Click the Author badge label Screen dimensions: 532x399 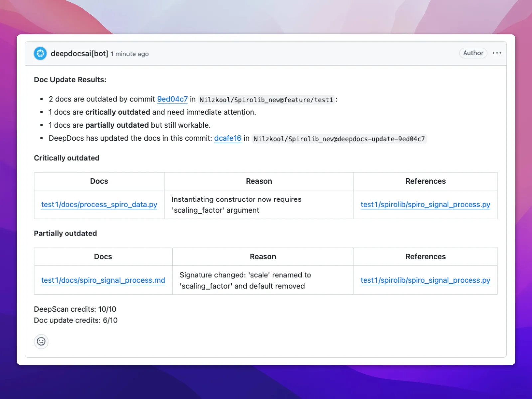click(x=473, y=53)
